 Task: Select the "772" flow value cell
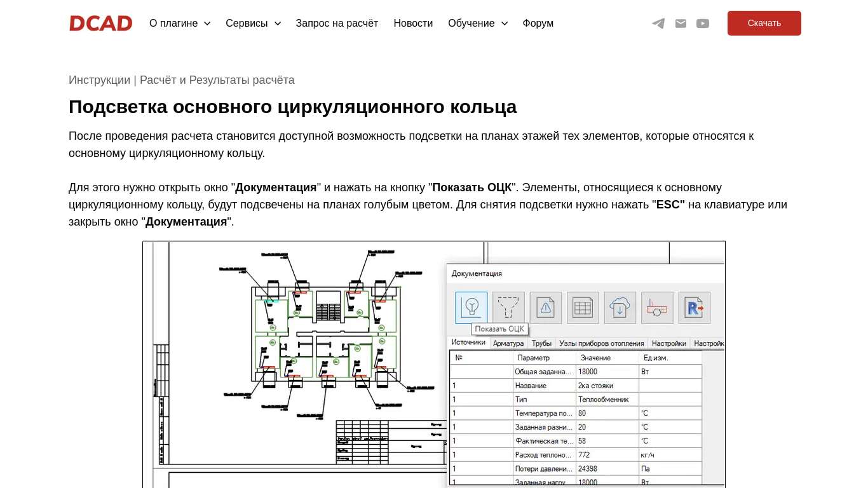607,455
